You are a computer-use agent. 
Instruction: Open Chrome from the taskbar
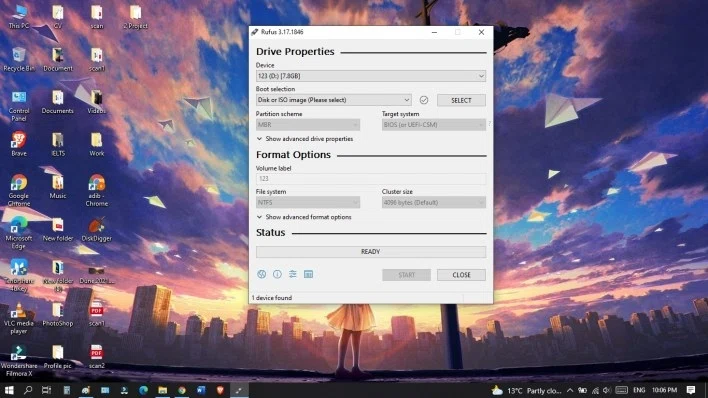[x=182, y=390]
